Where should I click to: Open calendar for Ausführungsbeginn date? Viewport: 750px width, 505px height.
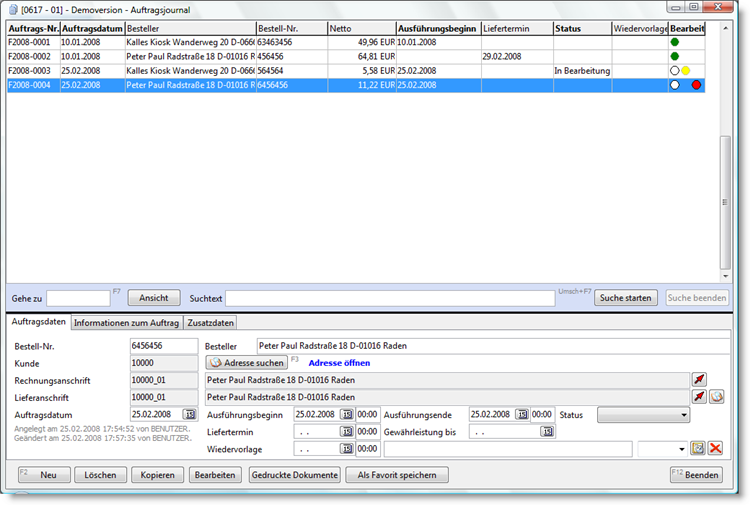pyautogui.click(x=346, y=414)
